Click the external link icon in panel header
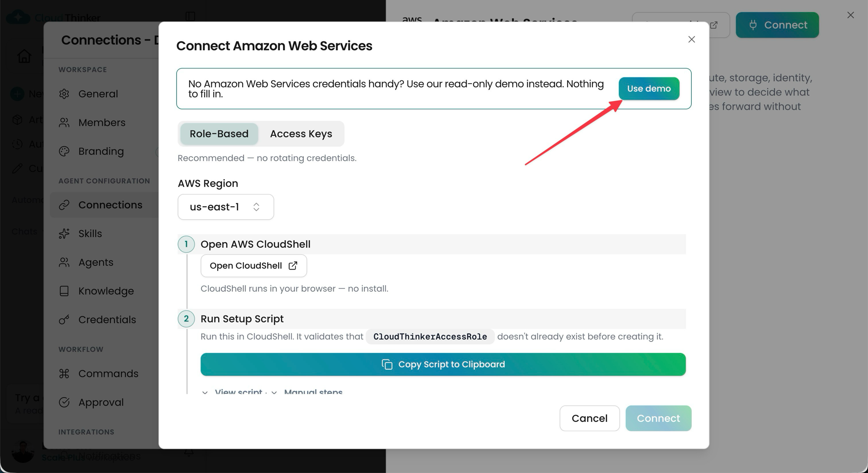This screenshot has height=473, width=868. pos(714,25)
